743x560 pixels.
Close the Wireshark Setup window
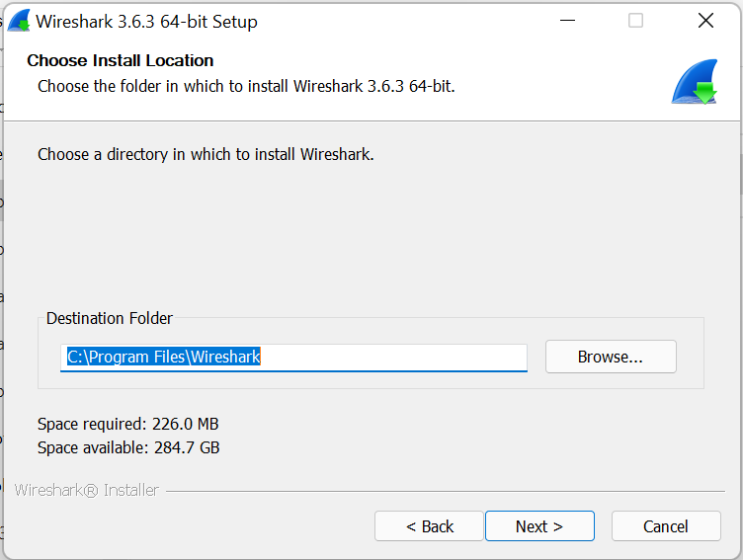tap(705, 21)
